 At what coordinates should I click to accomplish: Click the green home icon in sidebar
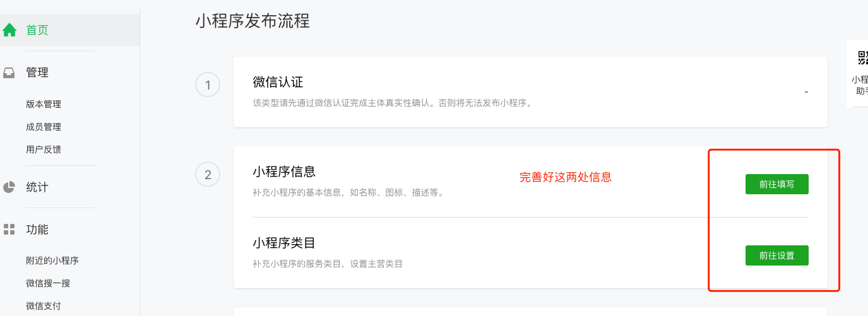tap(9, 30)
